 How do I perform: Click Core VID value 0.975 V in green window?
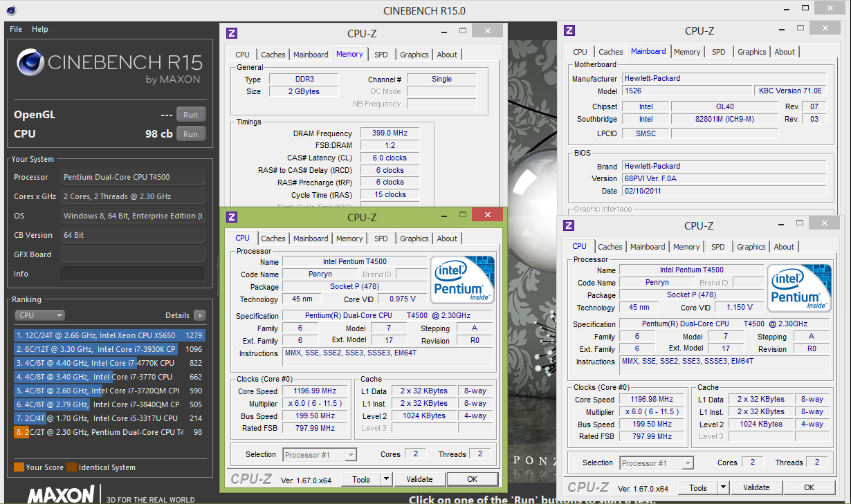[403, 299]
